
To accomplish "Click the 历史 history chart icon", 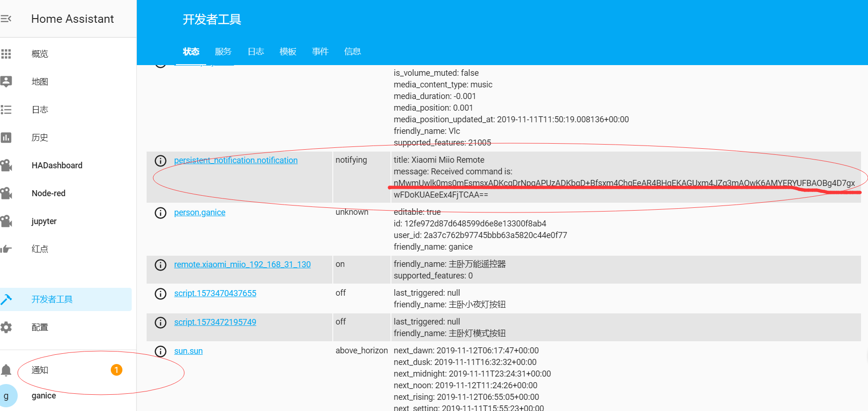I will click(x=6, y=138).
